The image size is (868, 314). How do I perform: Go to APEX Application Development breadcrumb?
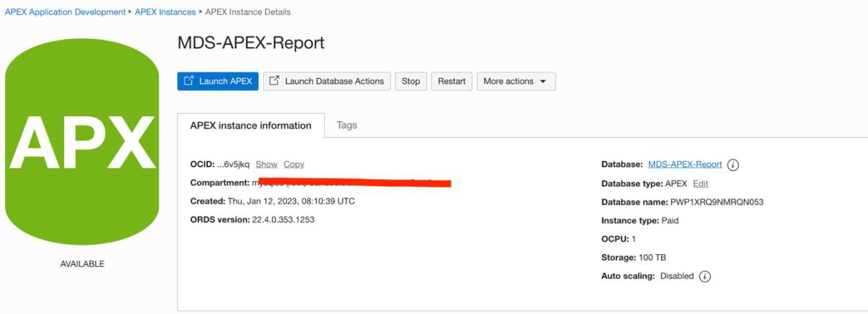pos(65,12)
